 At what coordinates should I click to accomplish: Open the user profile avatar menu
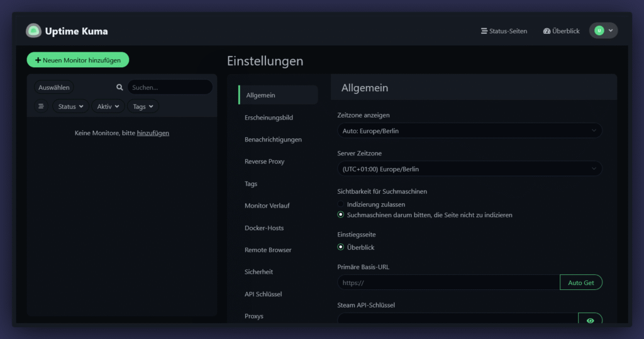603,31
